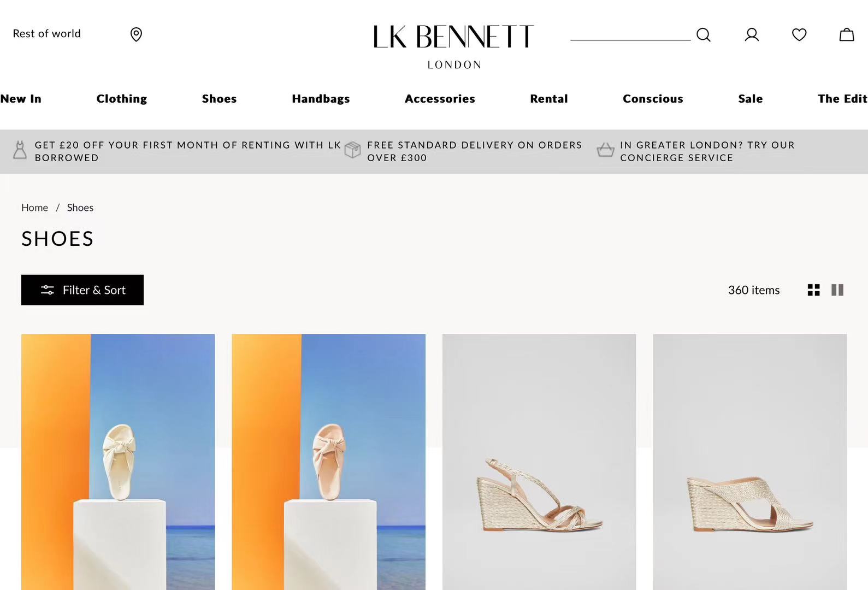Open the cream knotted slide sandal thumbnail

[118, 462]
